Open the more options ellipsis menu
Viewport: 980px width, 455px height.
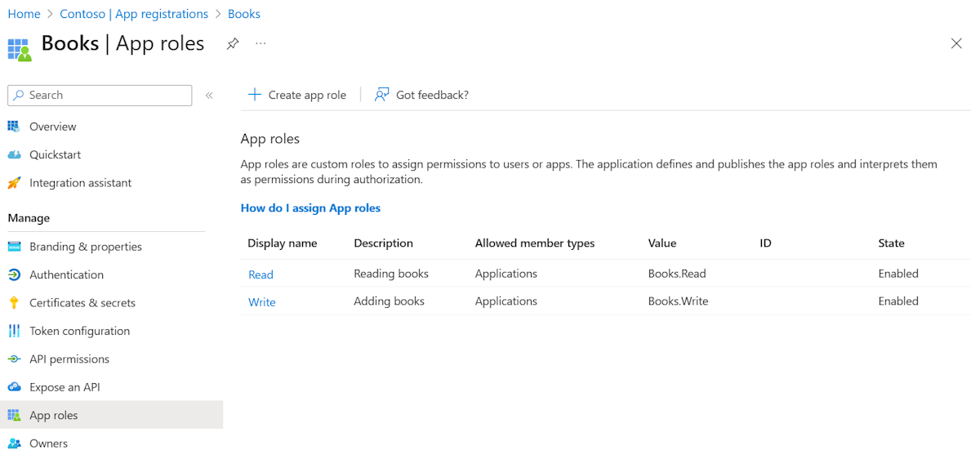point(261,44)
